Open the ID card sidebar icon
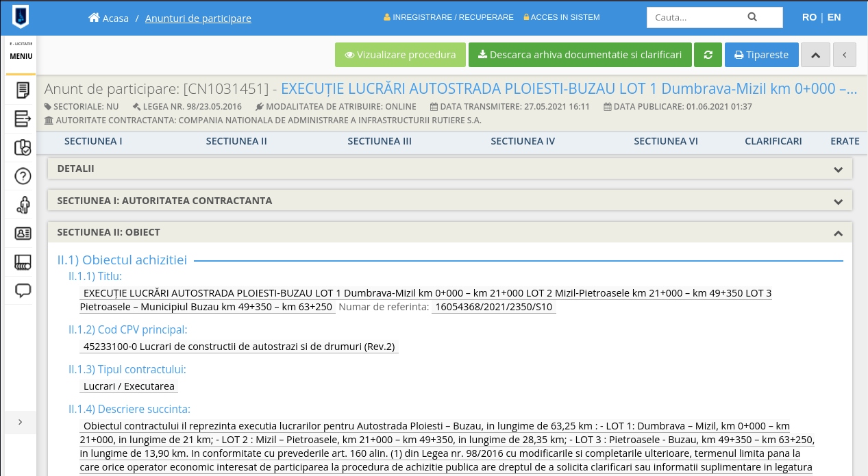Screen dimensions: 868x476 point(23,234)
